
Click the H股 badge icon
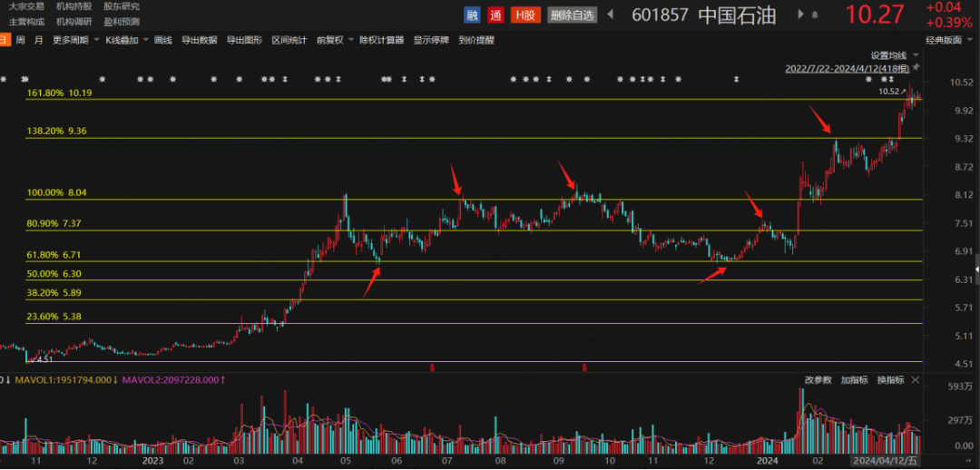[524, 15]
